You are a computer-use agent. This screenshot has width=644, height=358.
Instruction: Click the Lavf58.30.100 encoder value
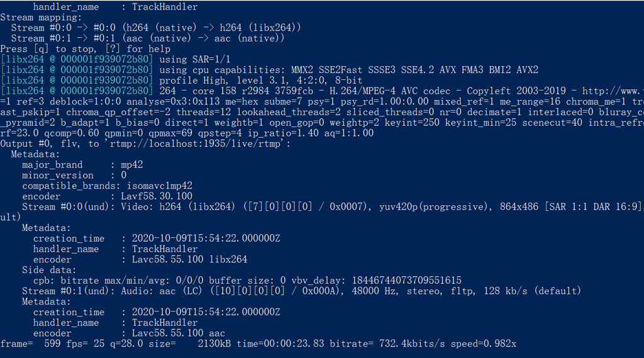point(157,196)
